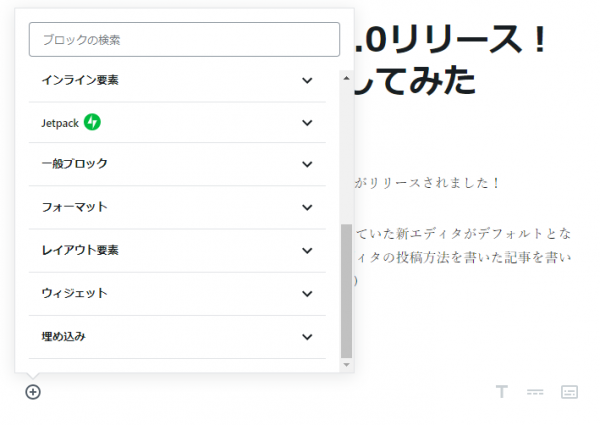Image resolution: width=600 pixels, height=425 pixels.
Task: Click the block list scrollbar thumb
Action: point(346,291)
